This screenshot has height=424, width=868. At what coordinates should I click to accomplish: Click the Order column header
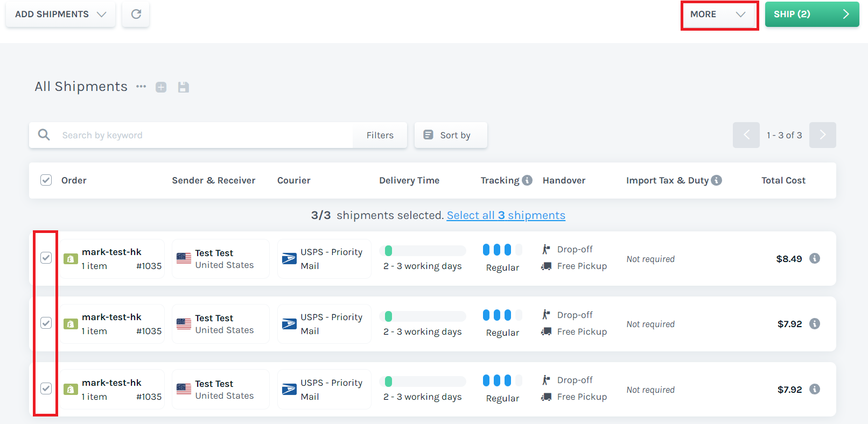[74, 180]
